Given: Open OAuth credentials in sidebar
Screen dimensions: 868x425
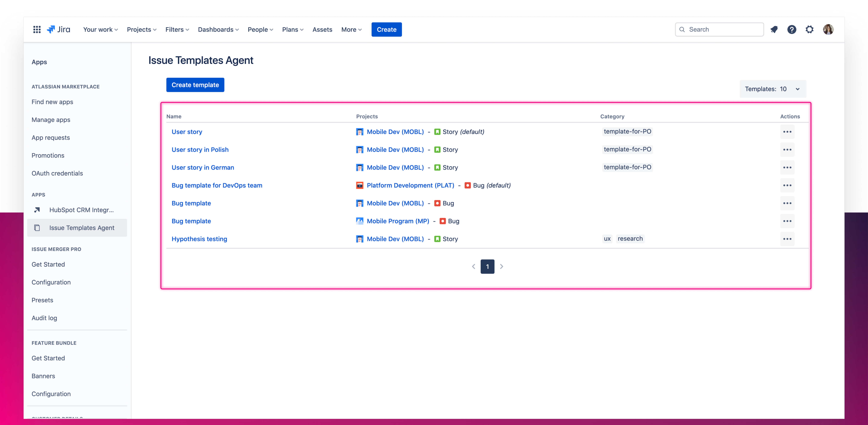Looking at the screenshot, I should coord(57,173).
